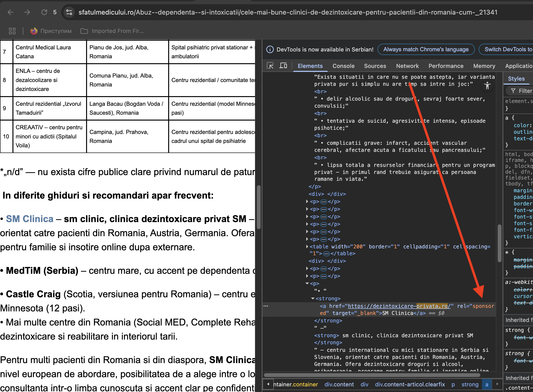533x392 pixels.
Task: Reload the page with the refresh icon
Action: [x=44, y=12]
